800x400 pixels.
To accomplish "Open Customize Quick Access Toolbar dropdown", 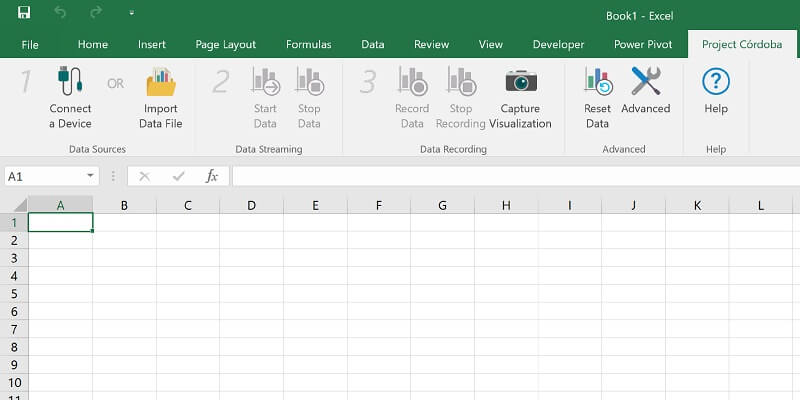I will [132, 13].
